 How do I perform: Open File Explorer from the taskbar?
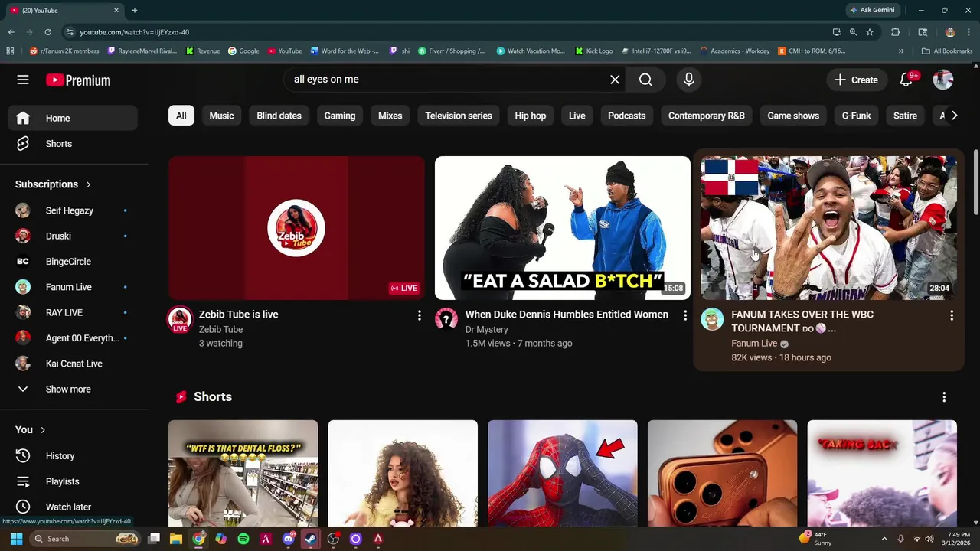point(176,539)
